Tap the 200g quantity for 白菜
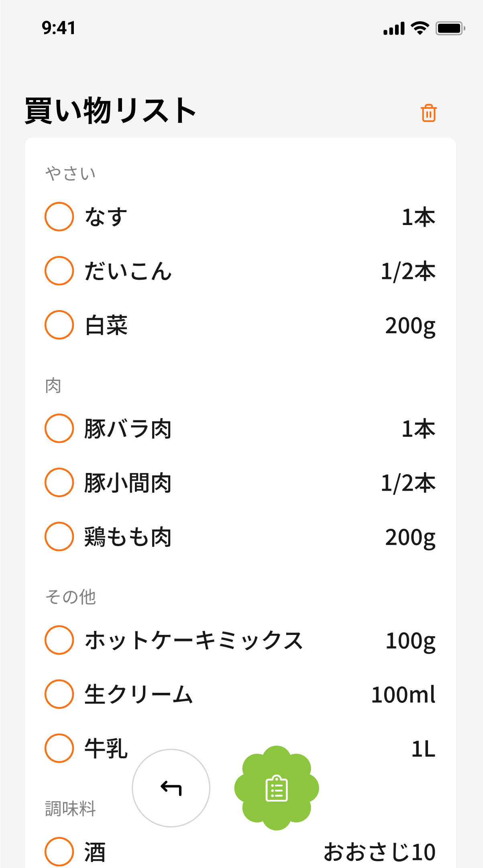The height and width of the screenshot is (868, 483). [410, 325]
